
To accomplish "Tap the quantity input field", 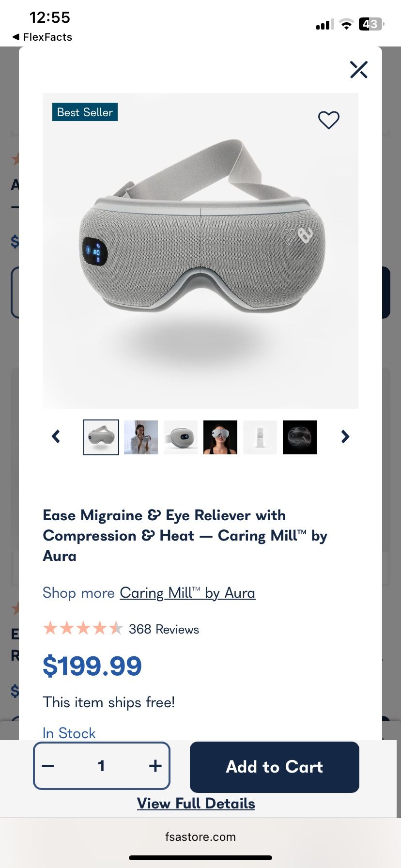I will [x=101, y=766].
